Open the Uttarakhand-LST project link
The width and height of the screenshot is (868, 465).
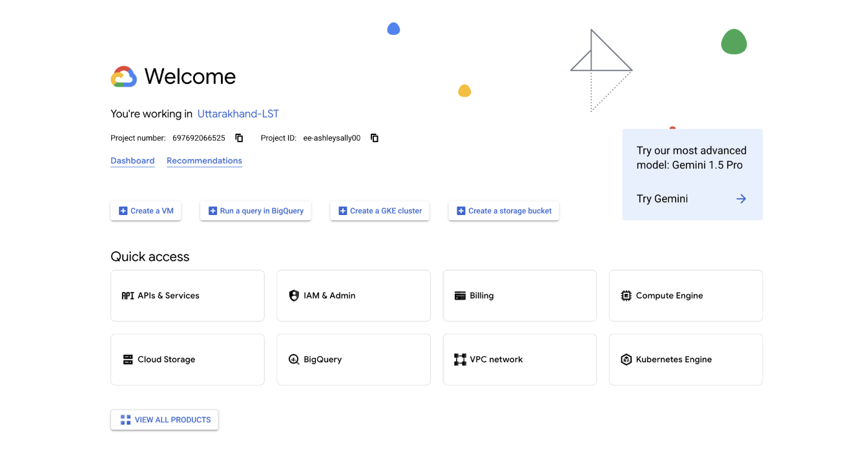point(238,114)
